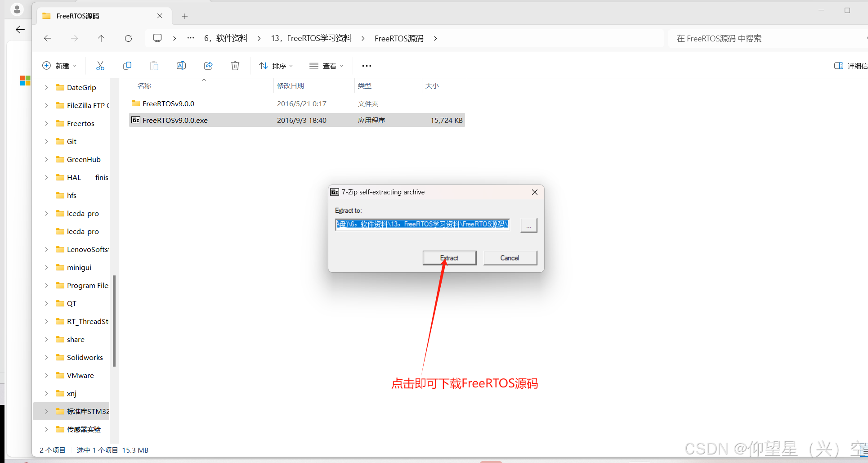Select the FreeRTOSv9.0.0 folder
868x463 pixels.
pos(297,103)
